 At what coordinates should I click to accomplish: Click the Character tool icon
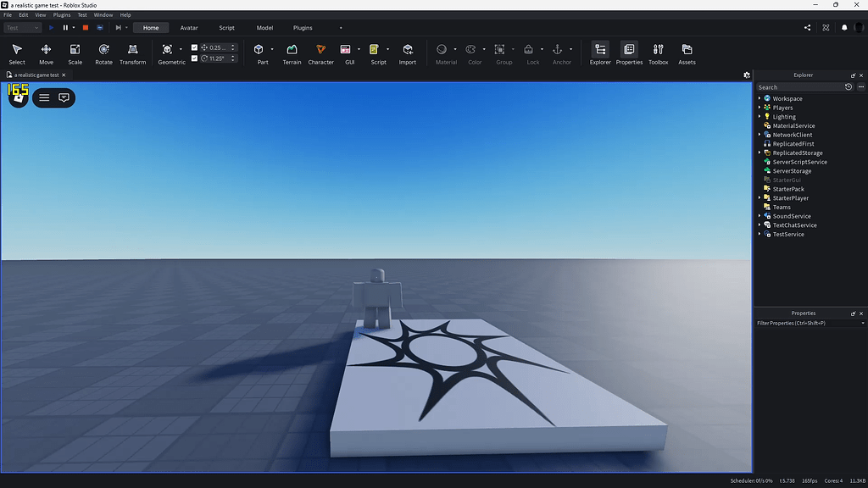[320, 49]
